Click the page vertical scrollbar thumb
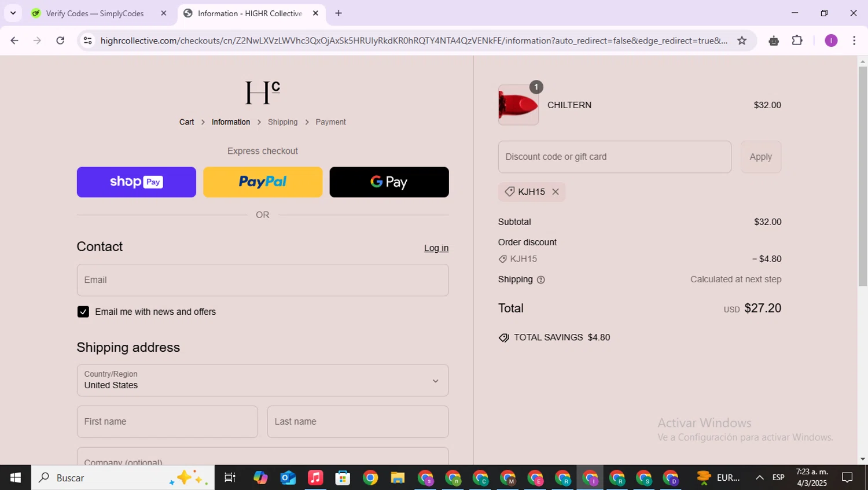 [x=863, y=176]
